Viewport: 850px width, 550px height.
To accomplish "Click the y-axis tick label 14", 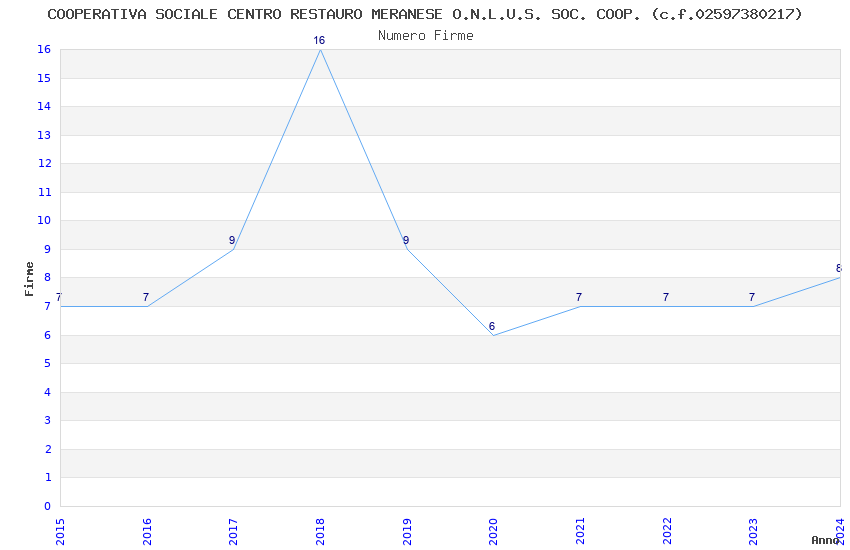I will [x=44, y=106].
